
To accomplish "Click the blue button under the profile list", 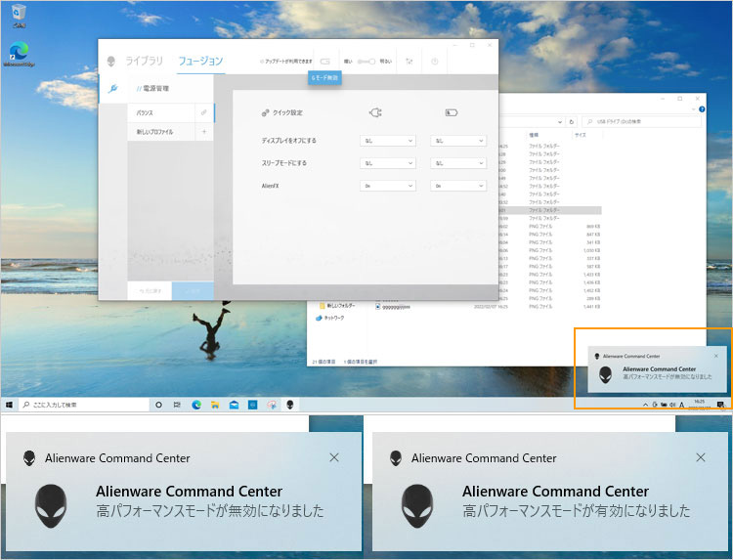I will pos(193,291).
